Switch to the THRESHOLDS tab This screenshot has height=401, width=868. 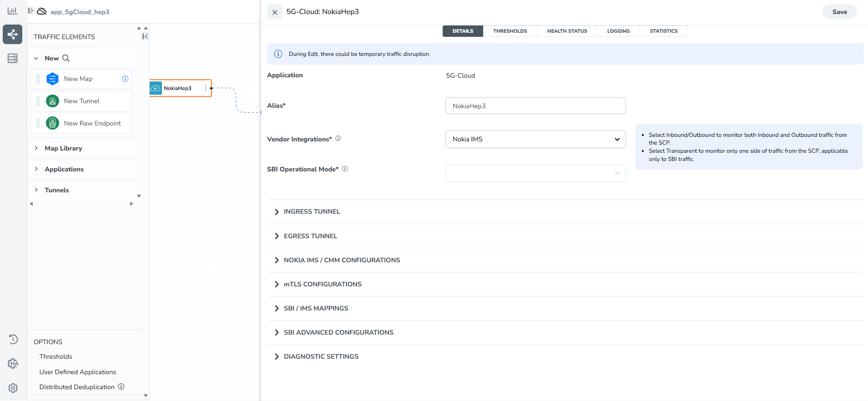coord(510,31)
